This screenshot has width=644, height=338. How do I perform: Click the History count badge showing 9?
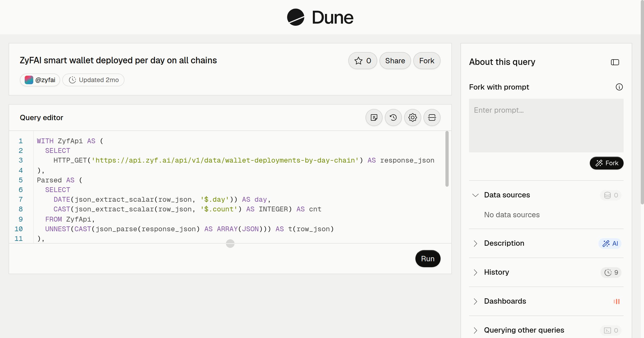coord(611,272)
